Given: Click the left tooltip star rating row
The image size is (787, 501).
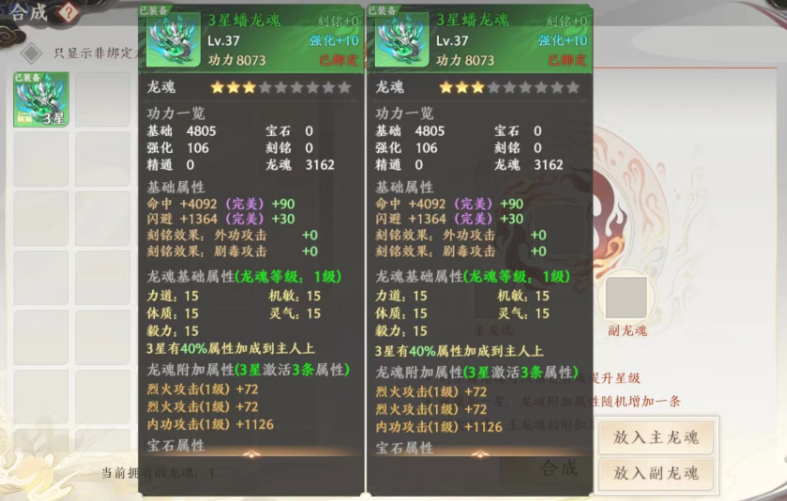Looking at the screenshot, I should 281,87.
